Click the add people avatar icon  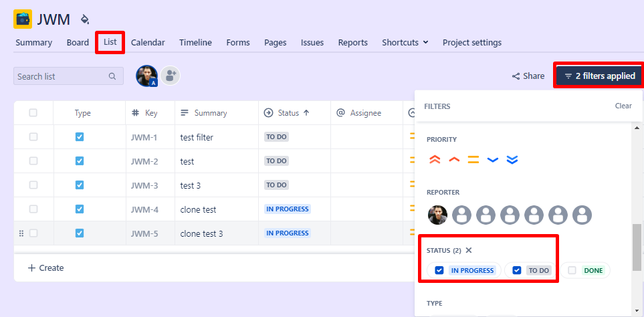171,76
